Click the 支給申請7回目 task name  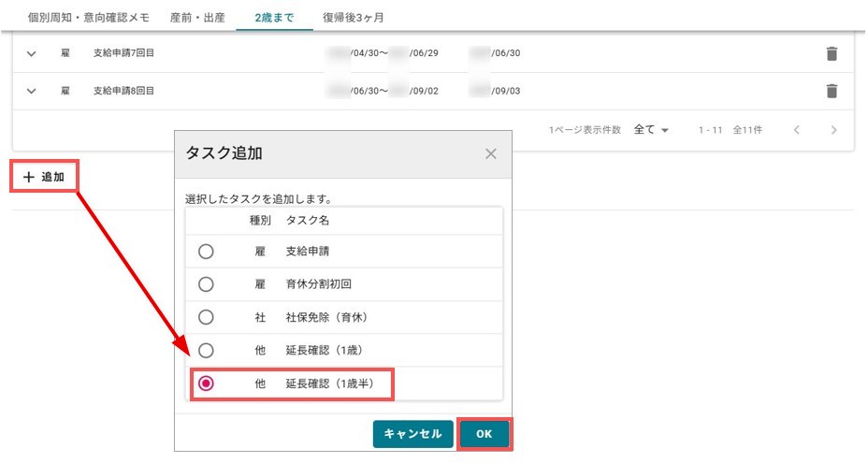point(123,53)
